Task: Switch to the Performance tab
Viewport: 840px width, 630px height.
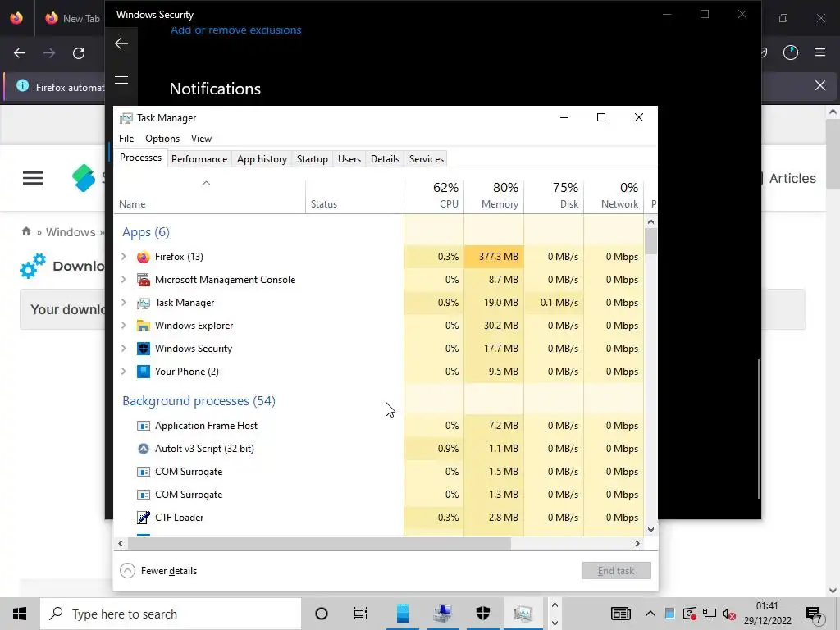Action: point(199,159)
